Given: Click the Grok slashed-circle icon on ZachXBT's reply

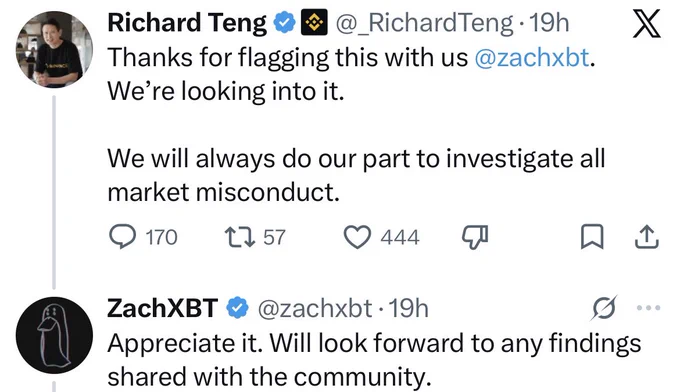Looking at the screenshot, I should click(603, 308).
